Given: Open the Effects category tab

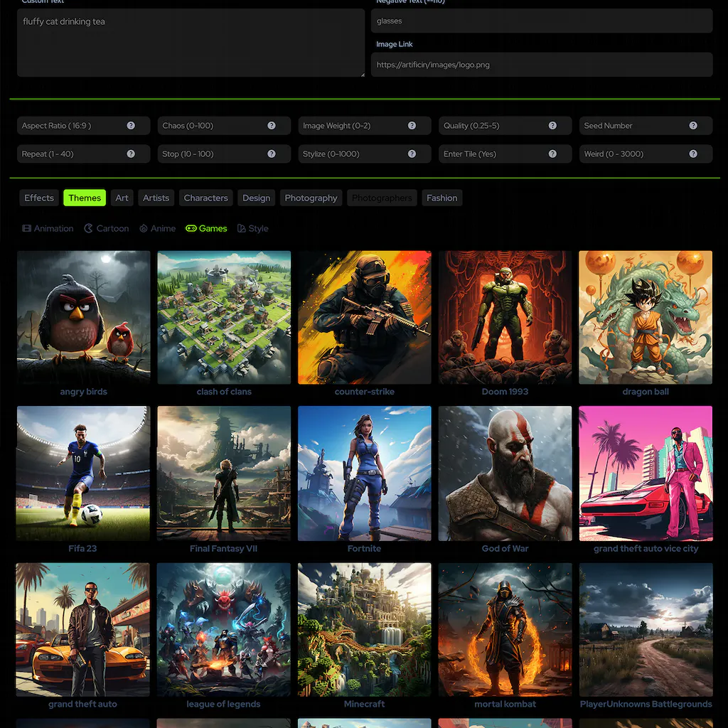Looking at the screenshot, I should point(39,198).
